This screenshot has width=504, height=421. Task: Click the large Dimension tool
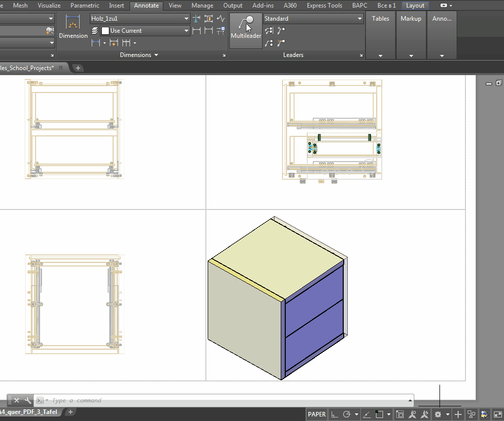pyautogui.click(x=73, y=28)
